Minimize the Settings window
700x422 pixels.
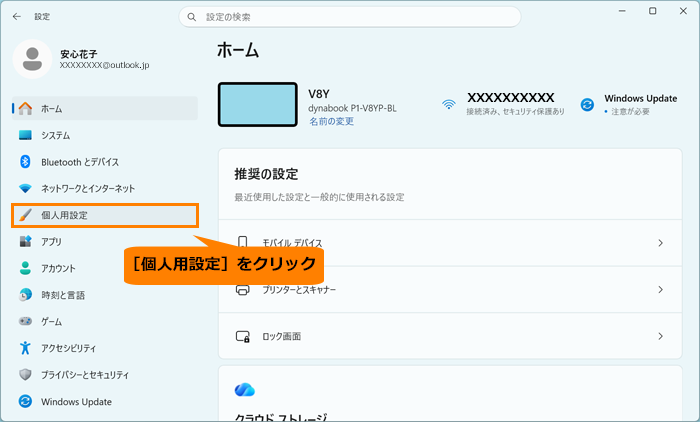click(x=622, y=11)
